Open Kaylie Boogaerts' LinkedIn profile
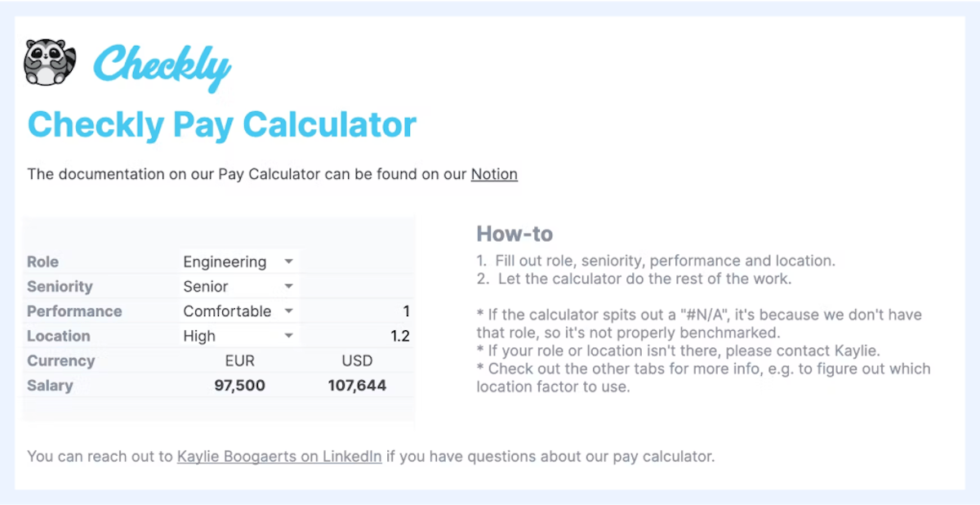Viewport: 980px width, 505px height. 279,456
